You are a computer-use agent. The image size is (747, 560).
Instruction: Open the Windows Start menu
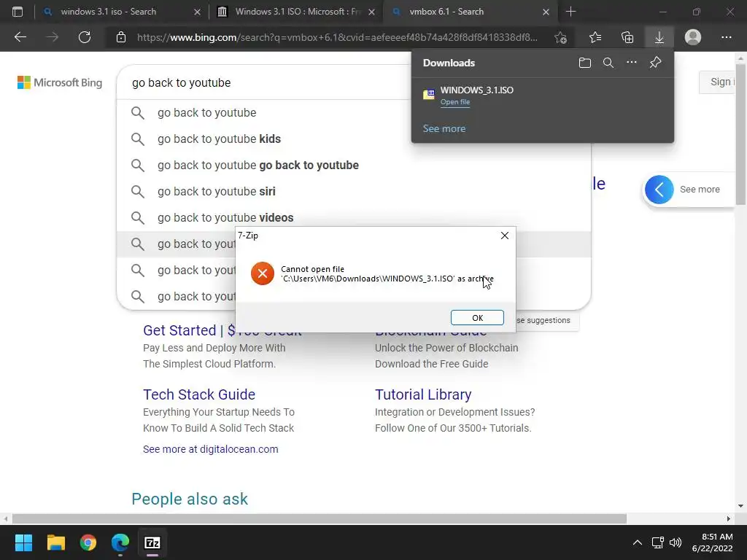coord(23,542)
